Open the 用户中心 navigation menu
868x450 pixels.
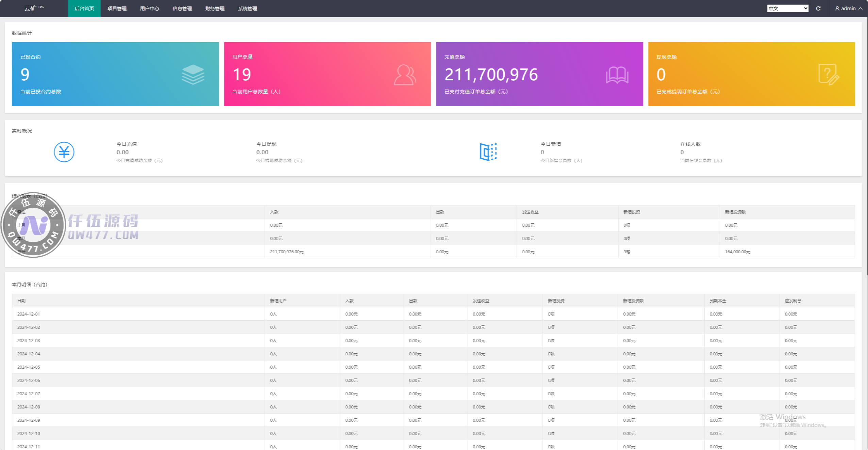150,9
